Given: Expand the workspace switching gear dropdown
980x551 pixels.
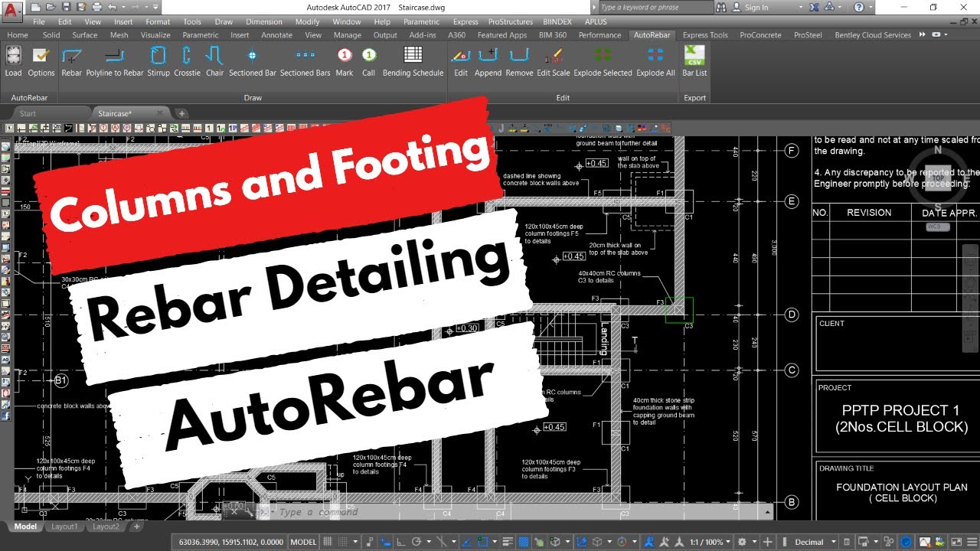Looking at the screenshot, I should (755, 542).
